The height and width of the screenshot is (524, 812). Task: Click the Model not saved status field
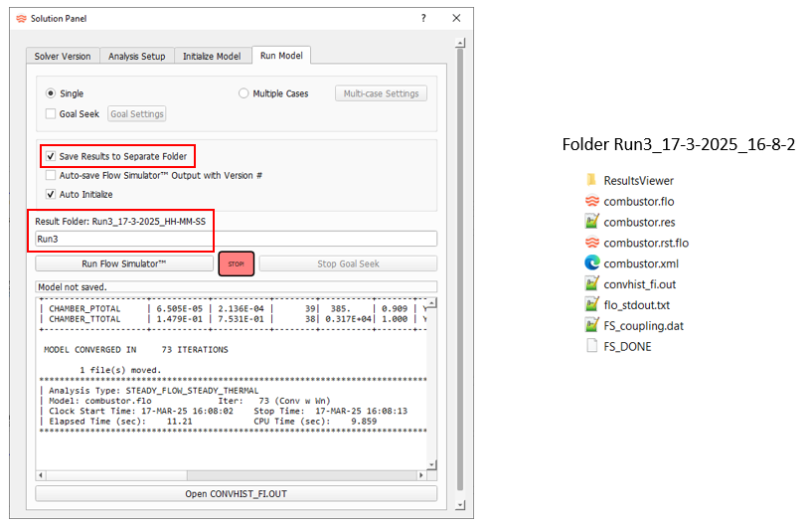point(237,286)
